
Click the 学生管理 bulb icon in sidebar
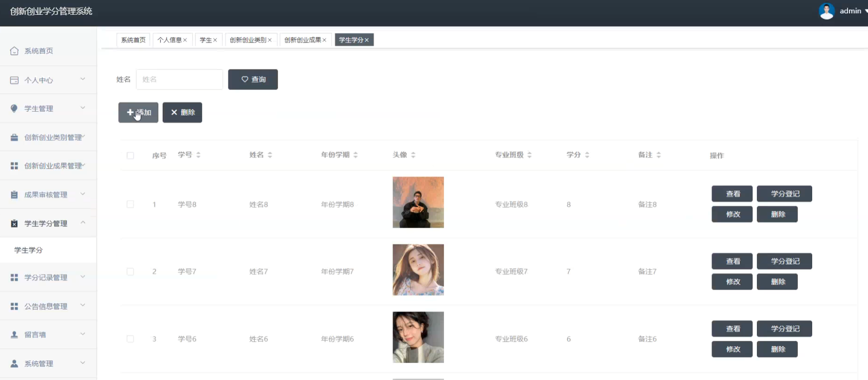(14, 108)
